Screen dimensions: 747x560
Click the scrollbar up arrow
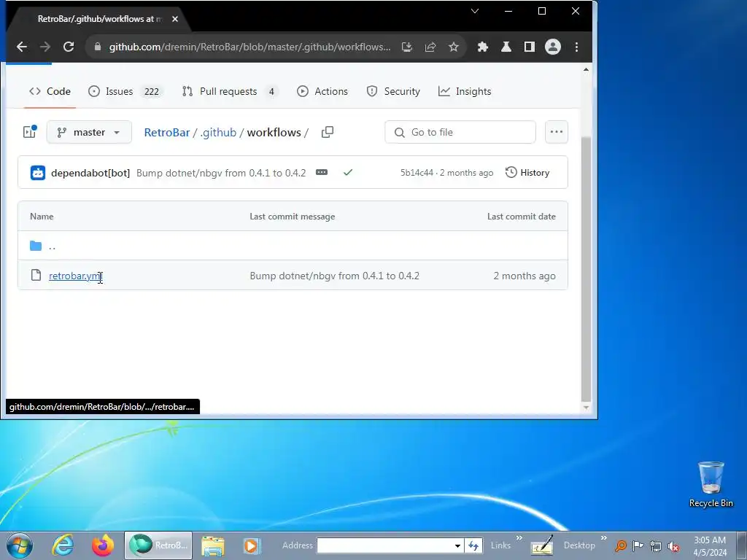click(586, 69)
